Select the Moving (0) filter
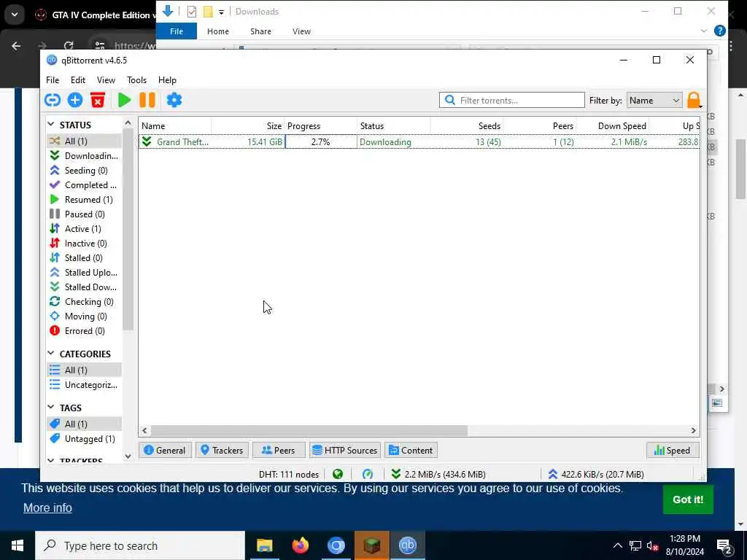 coord(85,316)
